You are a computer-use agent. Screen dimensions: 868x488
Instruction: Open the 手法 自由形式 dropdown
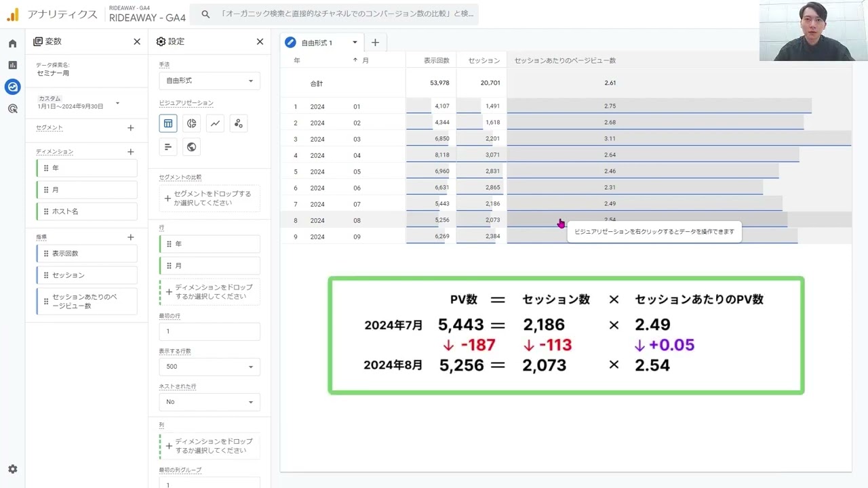(210, 81)
